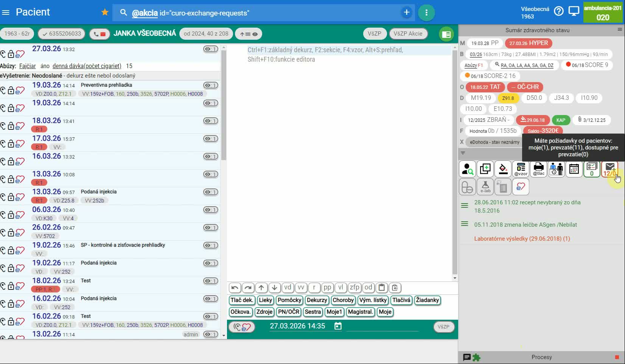Screen dimensions: 625x364
Task: Open patient search icon in summary panel
Action: (x=468, y=169)
